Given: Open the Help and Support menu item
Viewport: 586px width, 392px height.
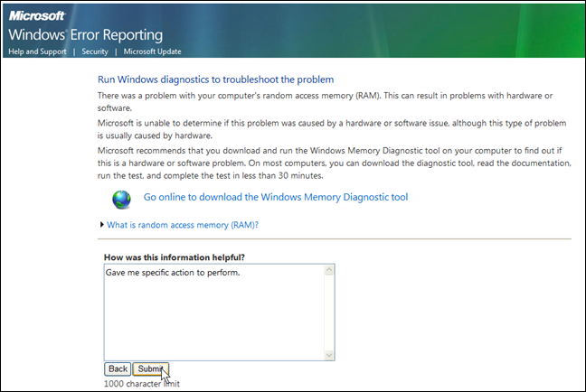Looking at the screenshot, I should 36,51.
